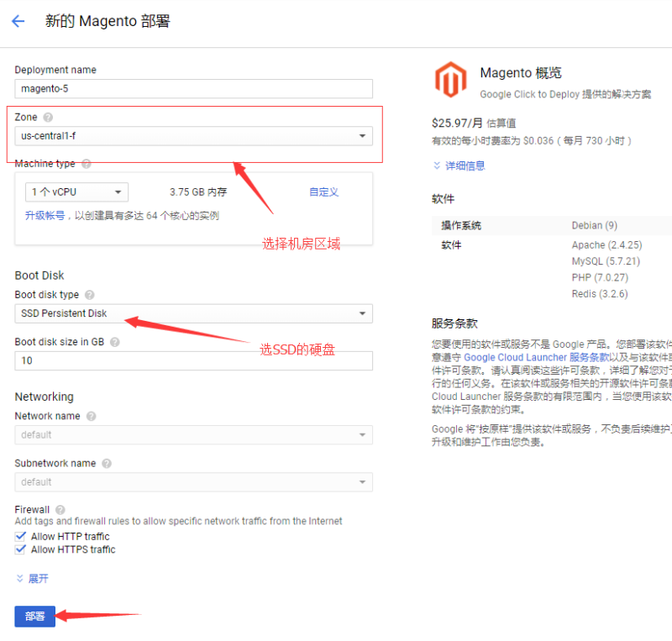672x641 pixels.
Task: Open help icon beside Boot disk size in GB
Action: pyautogui.click(x=115, y=342)
